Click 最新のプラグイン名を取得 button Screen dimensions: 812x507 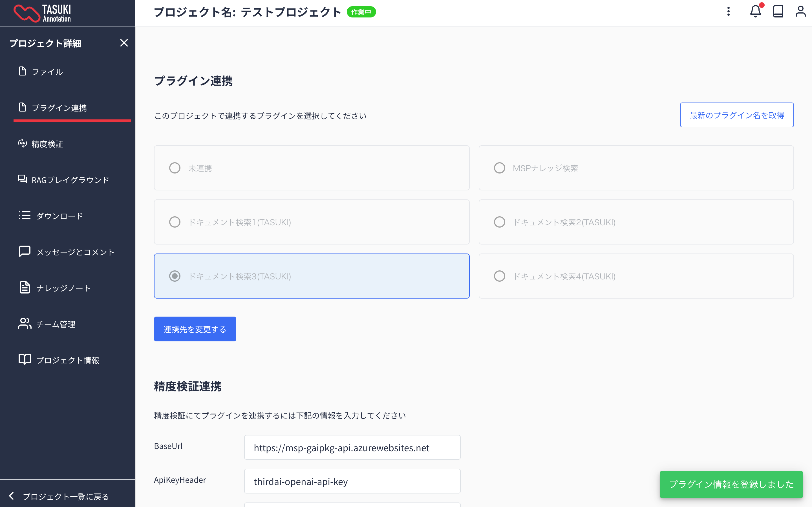tap(736, 115)
